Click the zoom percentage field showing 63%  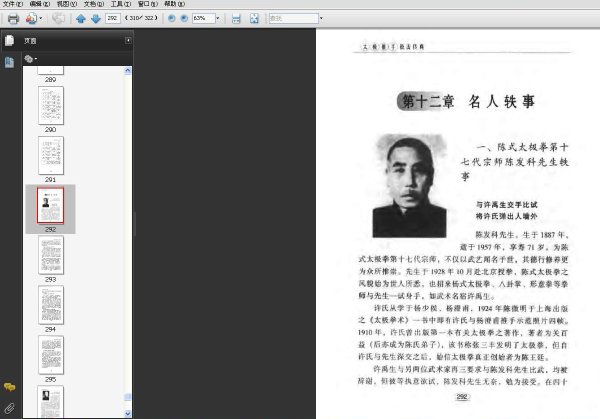pyautogui.click(x=203, y=18)
